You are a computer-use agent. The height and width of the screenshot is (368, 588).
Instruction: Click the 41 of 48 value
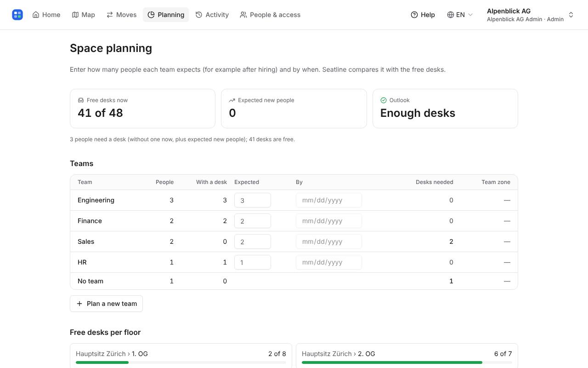(100, 113)
